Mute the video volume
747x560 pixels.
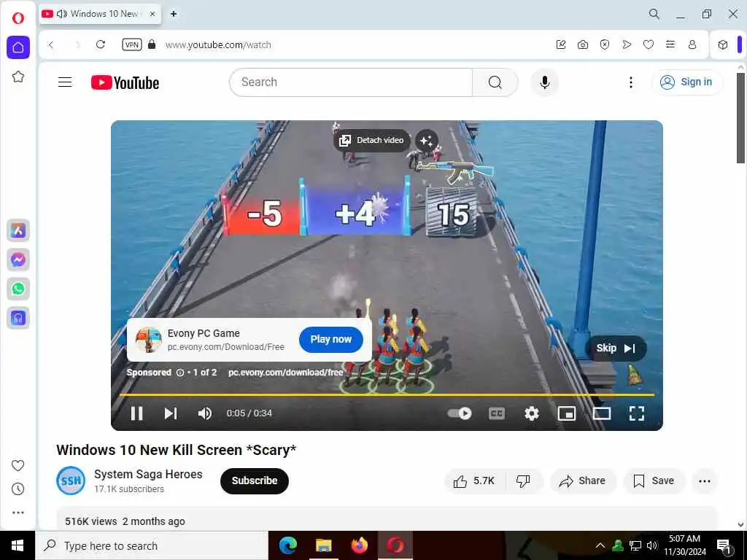point(205,413)
